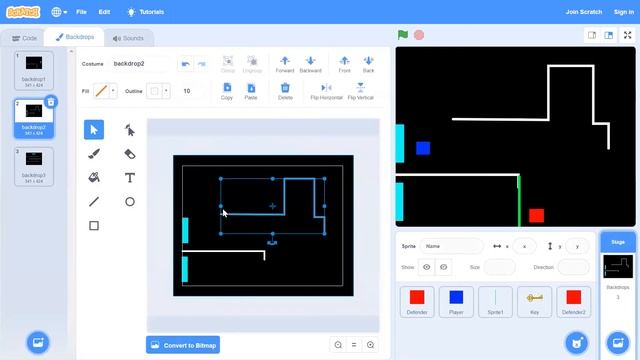The width and height of the screenshot is (640, 360).
Task: Open the Fill color dropdown
Action: click(x=113, y=91)
